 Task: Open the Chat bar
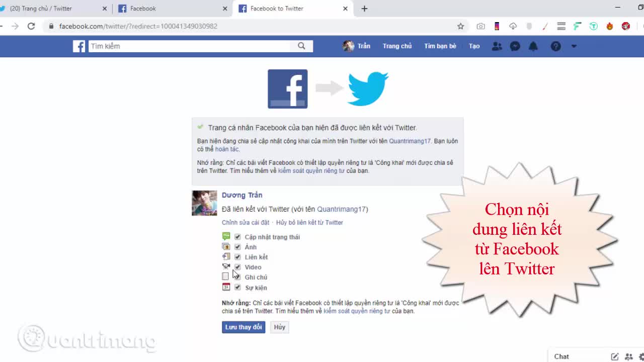561,356
